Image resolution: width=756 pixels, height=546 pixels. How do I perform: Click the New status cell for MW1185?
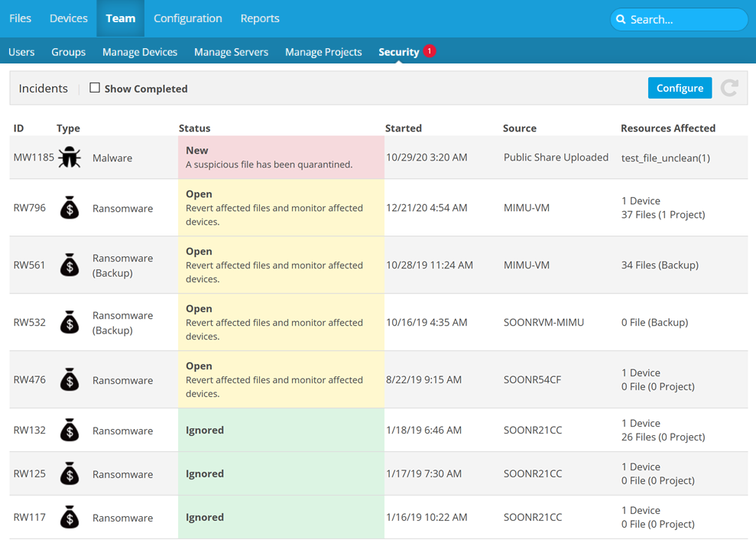(281, 158)
